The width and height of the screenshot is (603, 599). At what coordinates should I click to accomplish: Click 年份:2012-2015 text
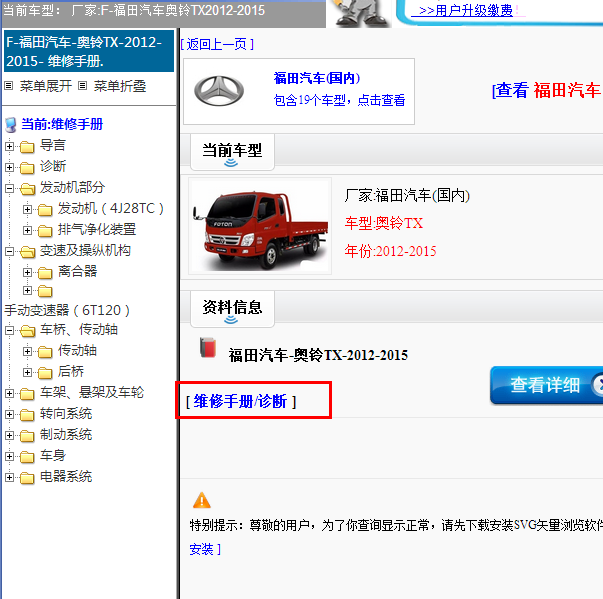(390, 251)
